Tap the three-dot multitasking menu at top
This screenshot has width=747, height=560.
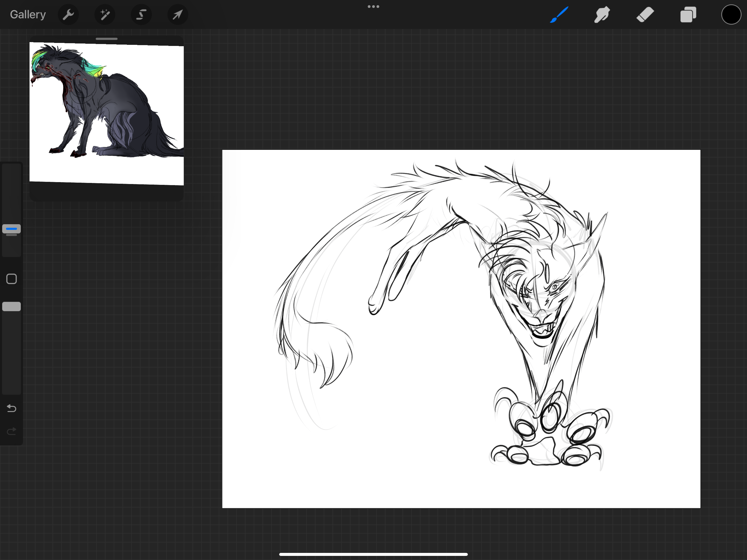(x=373, y=6)
